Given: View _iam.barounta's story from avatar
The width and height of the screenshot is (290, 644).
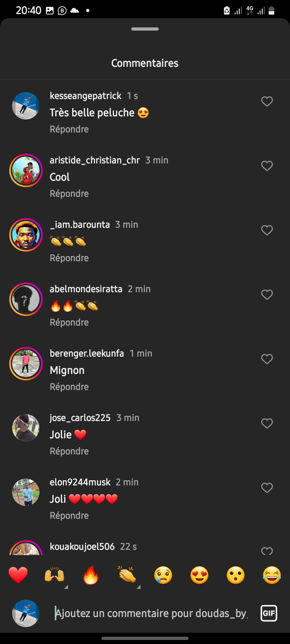Looking at the screenshot, I should (x=26, y=235).
